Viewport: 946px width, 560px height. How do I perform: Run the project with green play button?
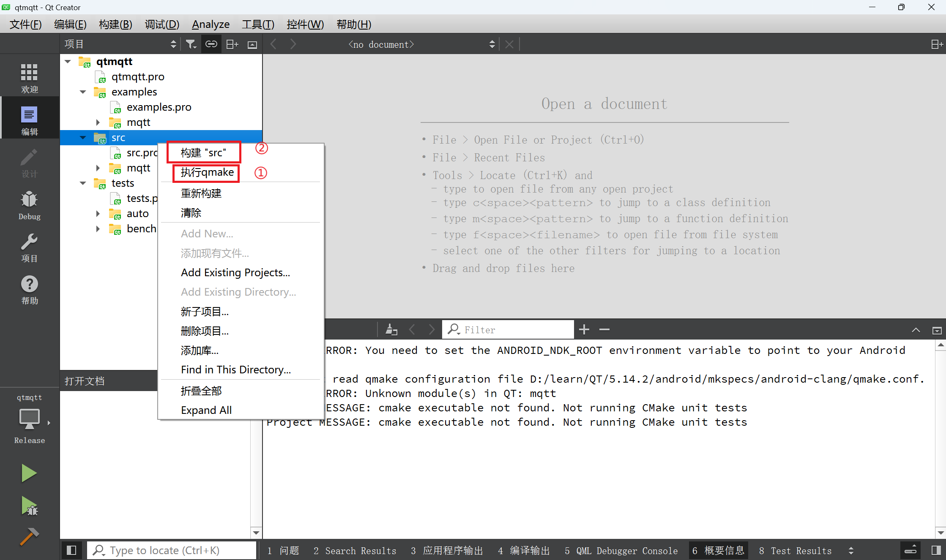(29, 473)
